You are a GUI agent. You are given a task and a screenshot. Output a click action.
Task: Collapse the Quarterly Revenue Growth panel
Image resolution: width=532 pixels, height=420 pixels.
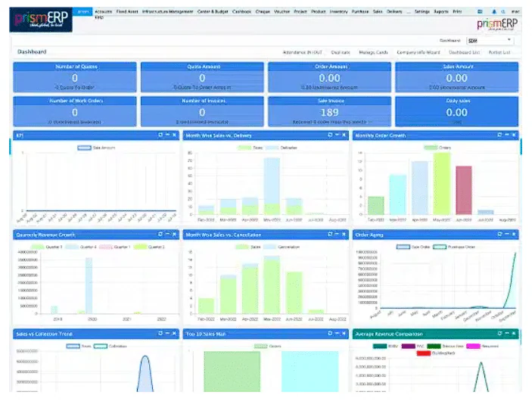(x=167, y=235)
